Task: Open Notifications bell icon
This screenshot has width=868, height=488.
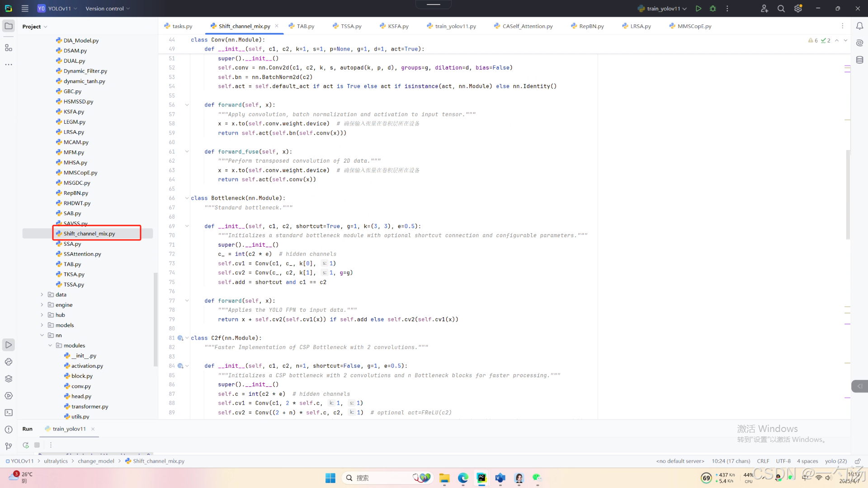Action: (x=859, y=26)
